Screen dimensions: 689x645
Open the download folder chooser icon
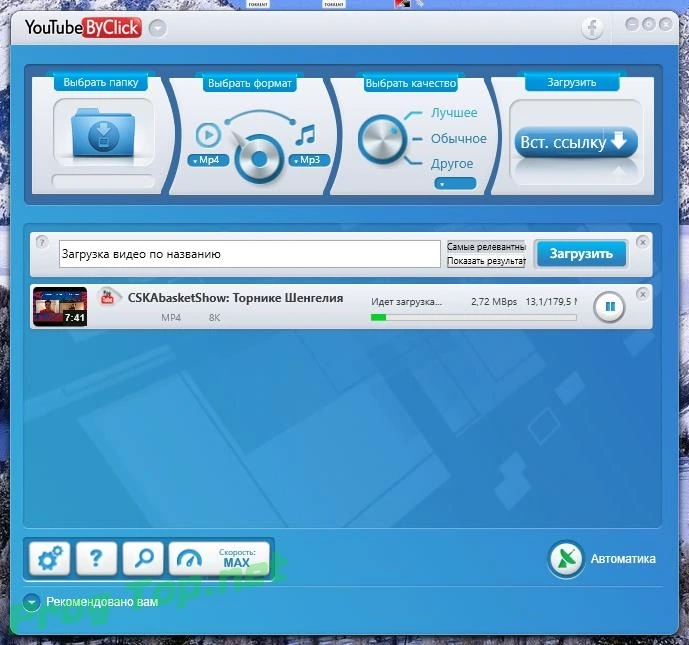click(103, 133)
